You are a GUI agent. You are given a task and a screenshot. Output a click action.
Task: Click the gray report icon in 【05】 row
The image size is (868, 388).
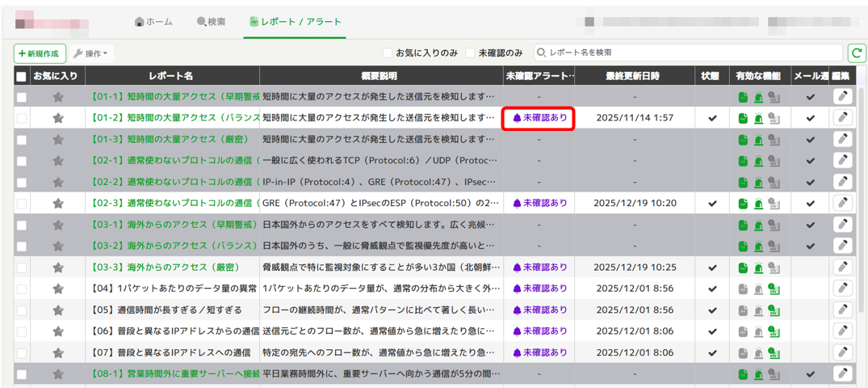[x=744, y=310]
